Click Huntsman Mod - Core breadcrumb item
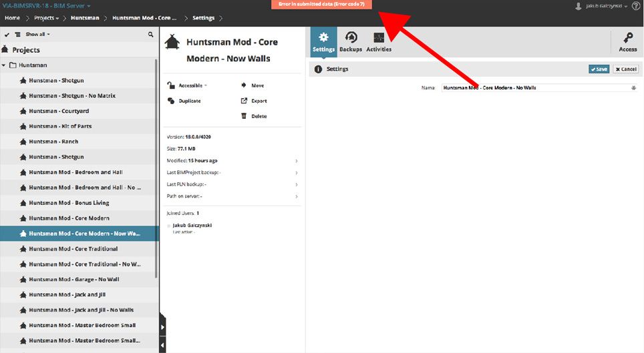This screenshot has height=353, width=644. click(144, 18)
